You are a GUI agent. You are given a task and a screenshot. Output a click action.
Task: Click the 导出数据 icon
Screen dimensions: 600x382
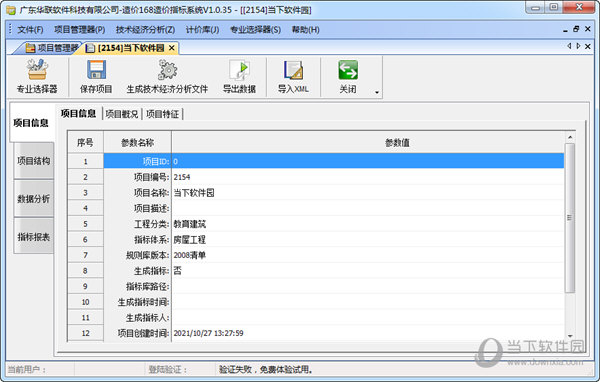(239, 70)
